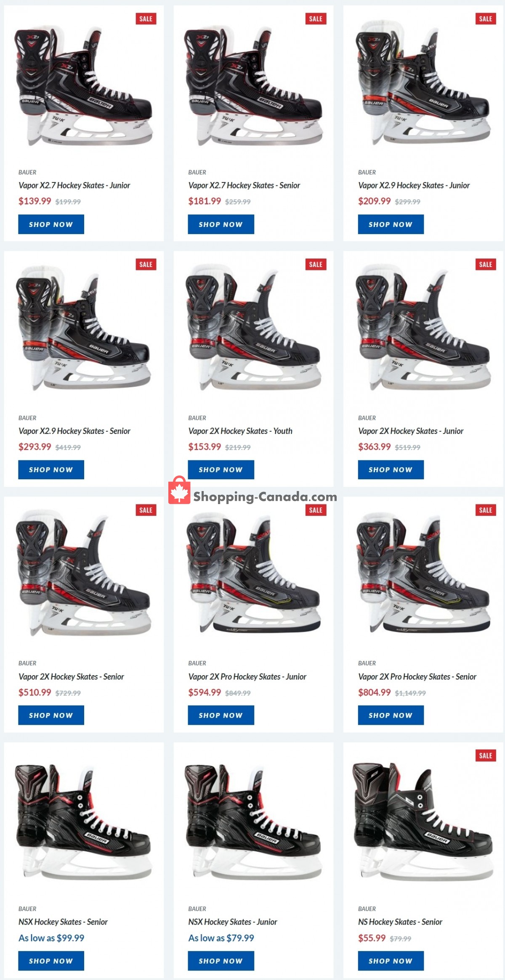Open Vapor 2X Hockey Skates - Junior title

(411, 431)
